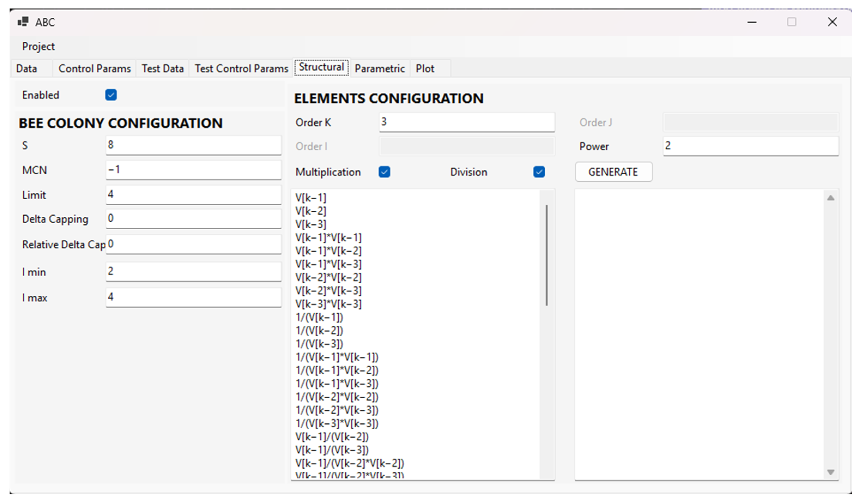Open the Project menu
Image resolution: width=860 pixels, height=504 pixels.
38,46
